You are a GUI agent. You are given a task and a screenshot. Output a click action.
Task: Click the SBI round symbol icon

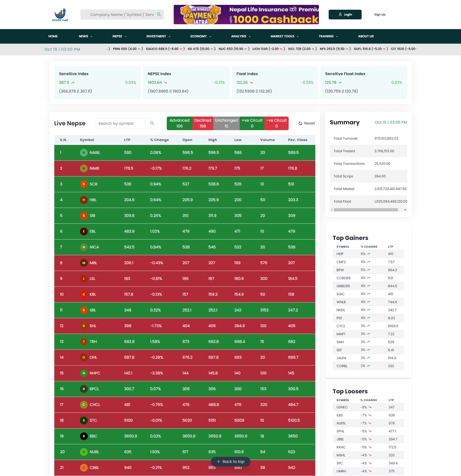[x=84, y=216]
